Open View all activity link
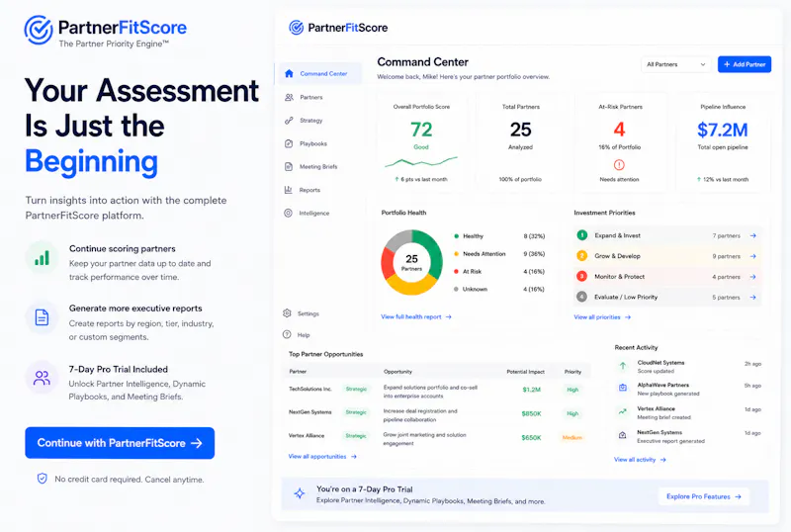The image size is (791, 532). click(x=640, y=459)
